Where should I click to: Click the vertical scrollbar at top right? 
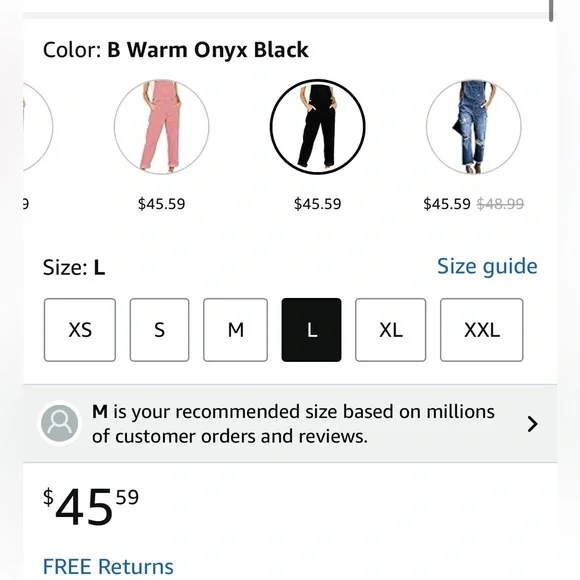click(x=551, y=11)
